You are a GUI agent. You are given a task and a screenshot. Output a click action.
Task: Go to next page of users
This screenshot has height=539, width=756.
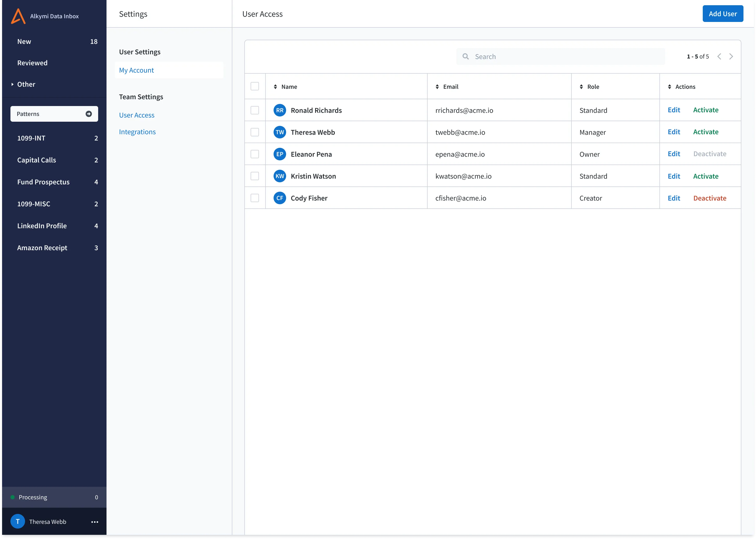731,56
